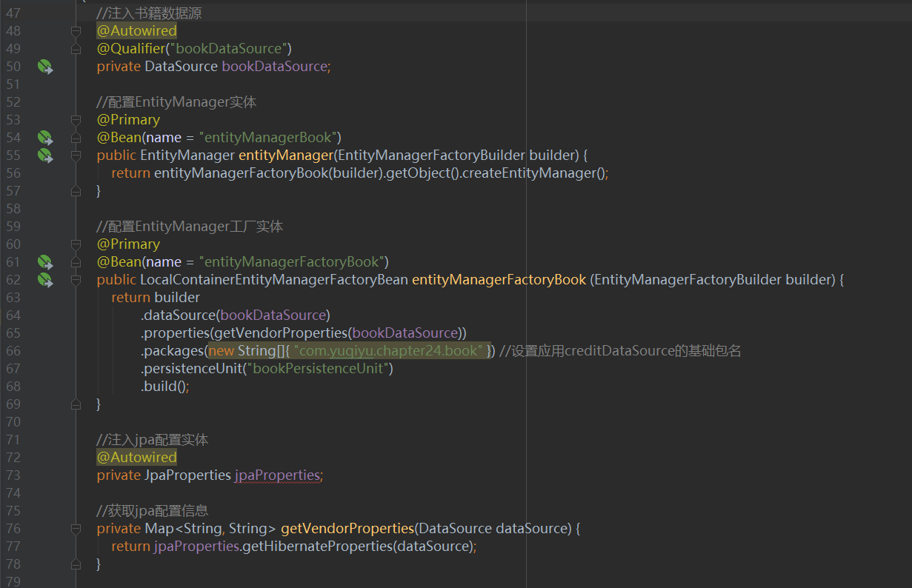Click Map<String, String> return type on line 76
Image resolution: width=912 pixels, height=588 pixels.
pyautogui.click(x=210, y=529)
